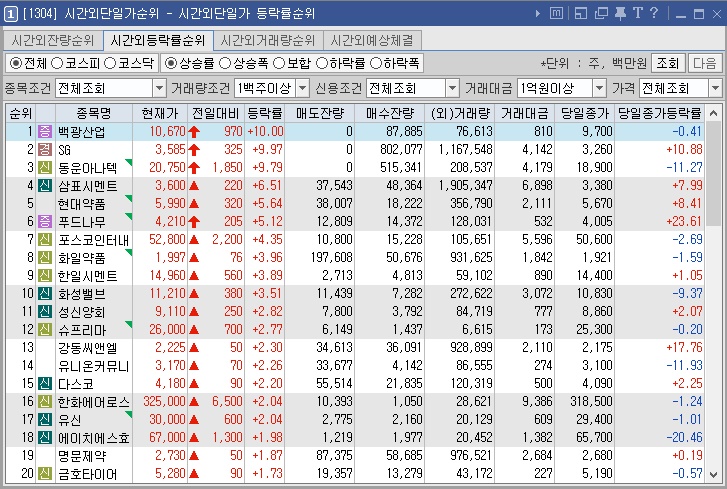Select the 하락률 radio button

322,63
